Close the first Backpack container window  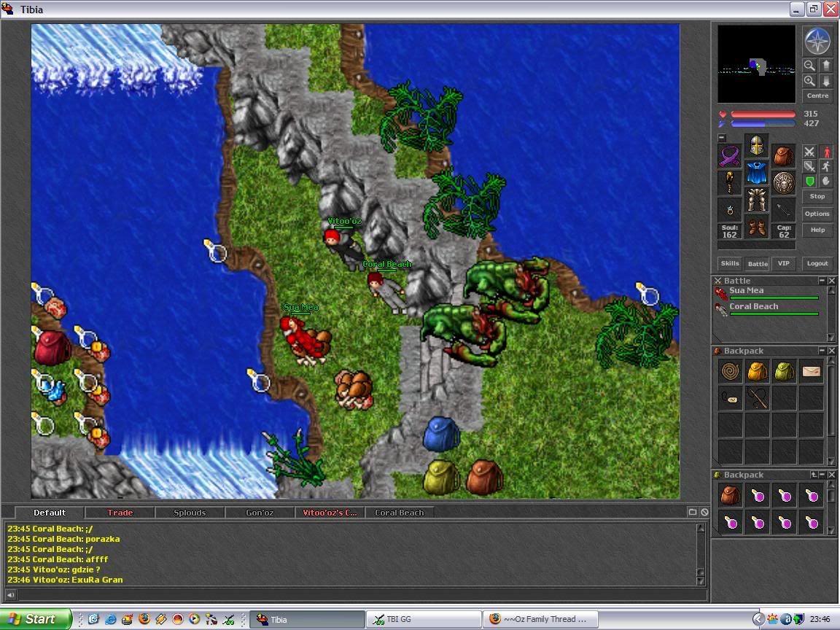[x=831, y=351]
